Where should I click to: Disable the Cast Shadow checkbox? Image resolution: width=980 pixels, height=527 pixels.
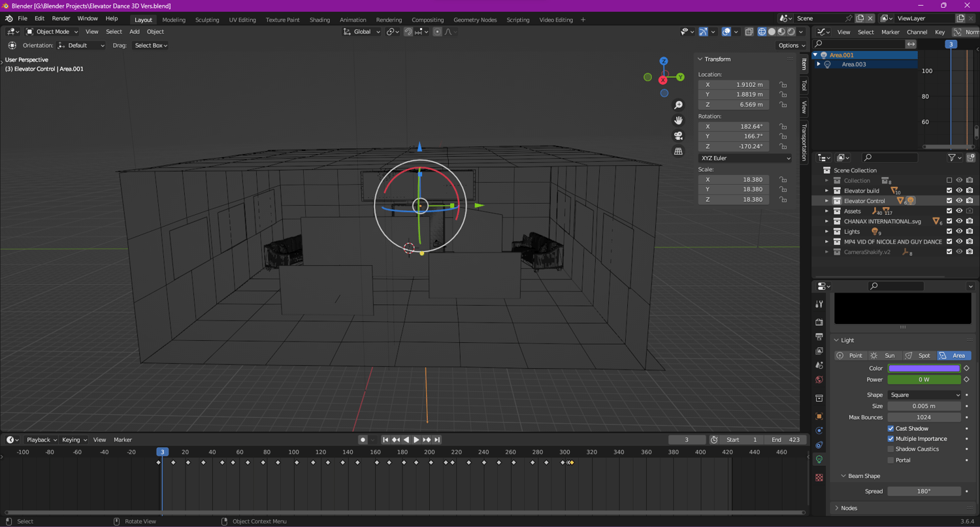point(890,428)
